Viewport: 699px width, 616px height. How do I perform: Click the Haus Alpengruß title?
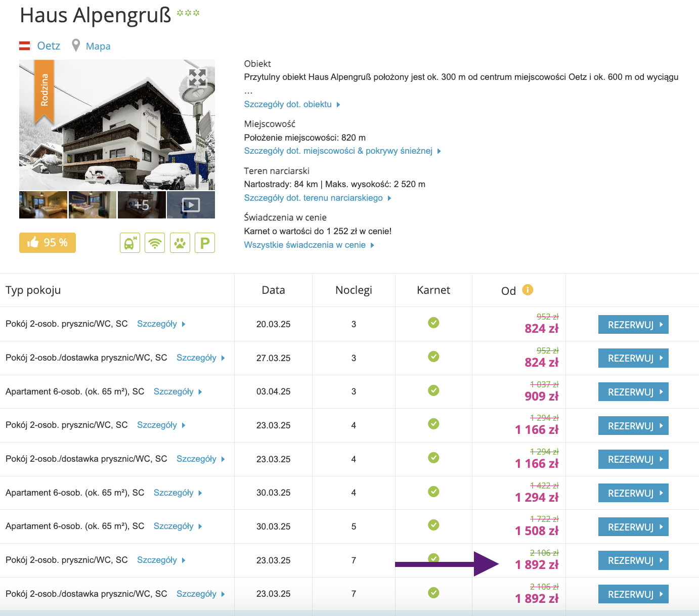pyautogui.click(x=96, y=15)
